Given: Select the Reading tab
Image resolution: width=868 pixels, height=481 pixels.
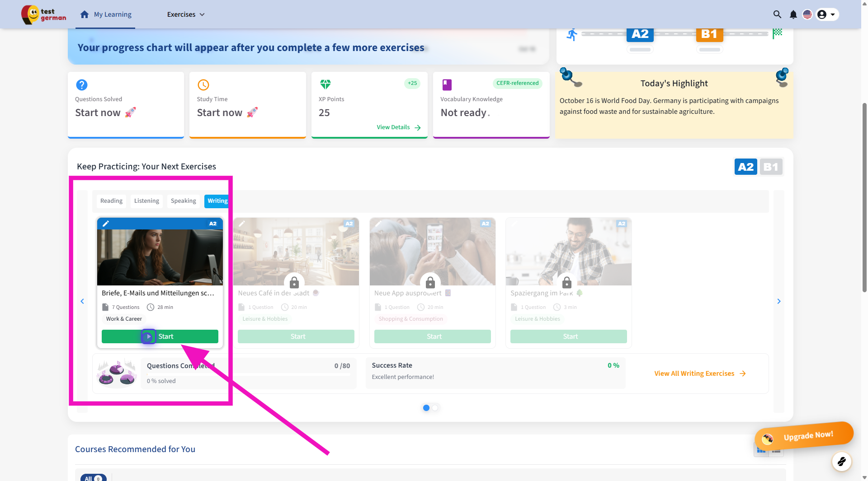Looking at the screenshot, I should [111, 201].
